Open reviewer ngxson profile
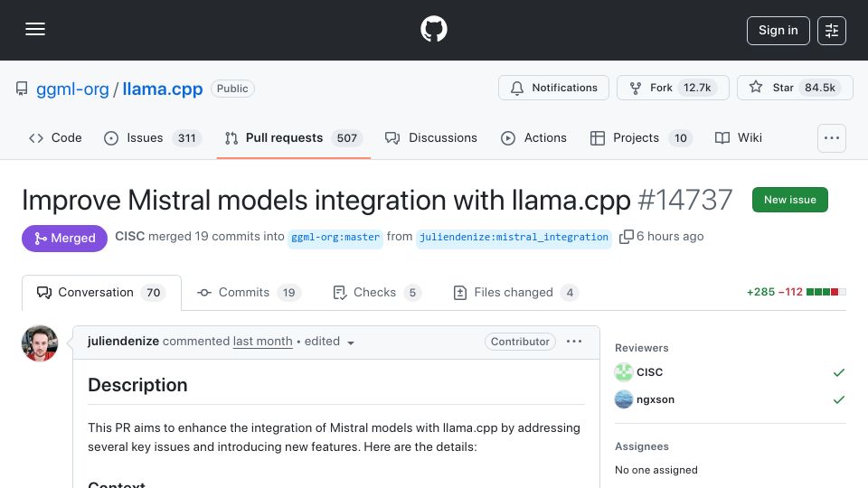Screen dimensions: 868x488 pyautogui.click(x=656, y=399)
